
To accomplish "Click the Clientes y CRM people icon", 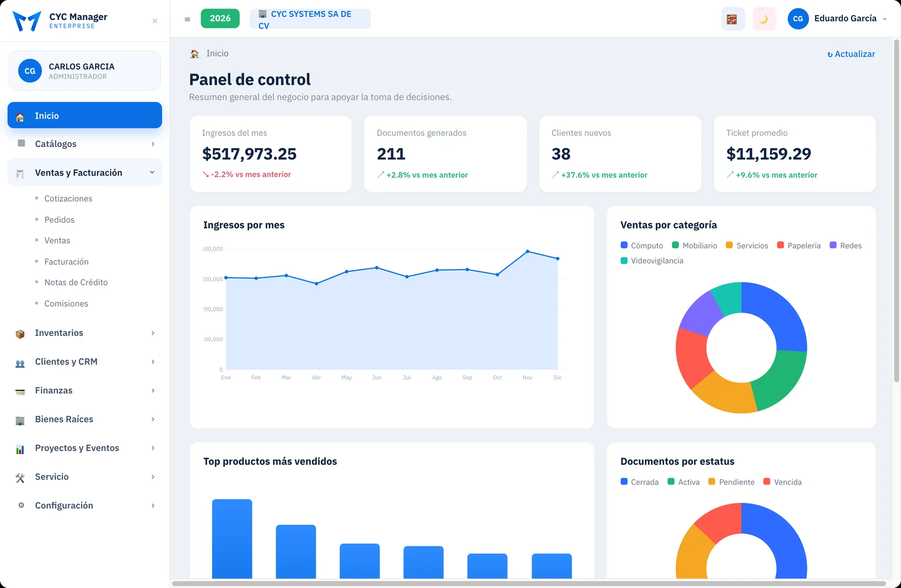I will [20, 363].
